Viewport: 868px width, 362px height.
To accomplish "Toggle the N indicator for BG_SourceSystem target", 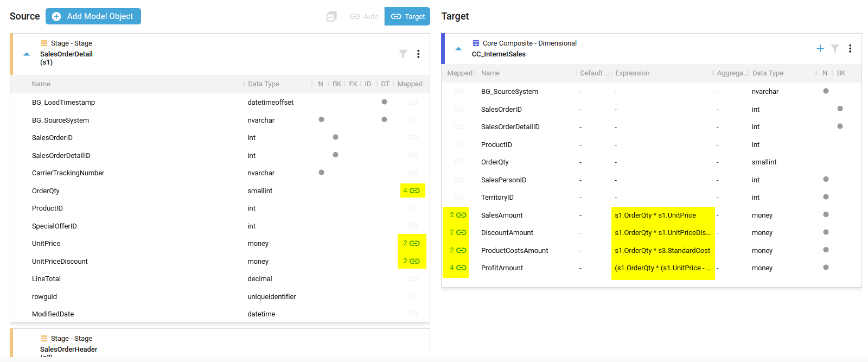I will pyautogui.click(x=826, y=91).
